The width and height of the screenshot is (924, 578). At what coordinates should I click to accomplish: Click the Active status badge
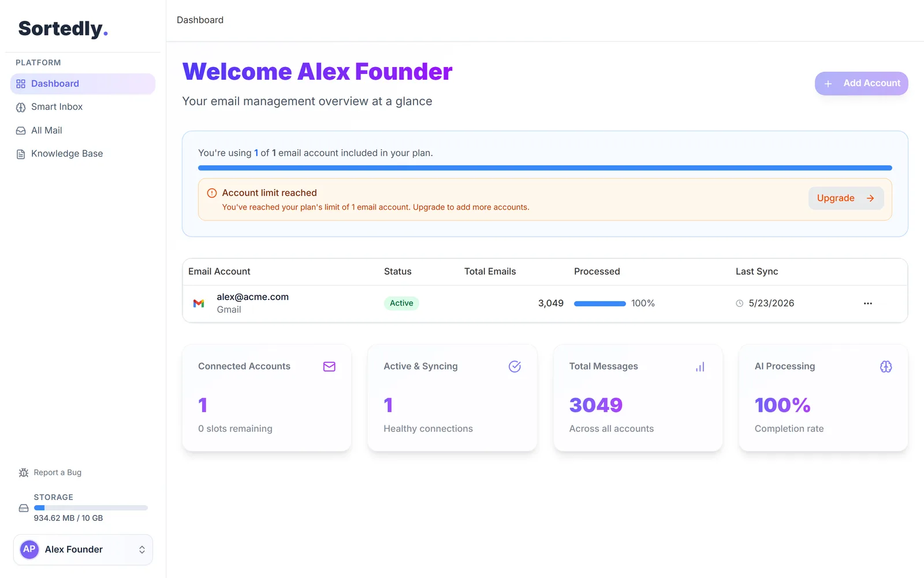(x=401, y=303)
